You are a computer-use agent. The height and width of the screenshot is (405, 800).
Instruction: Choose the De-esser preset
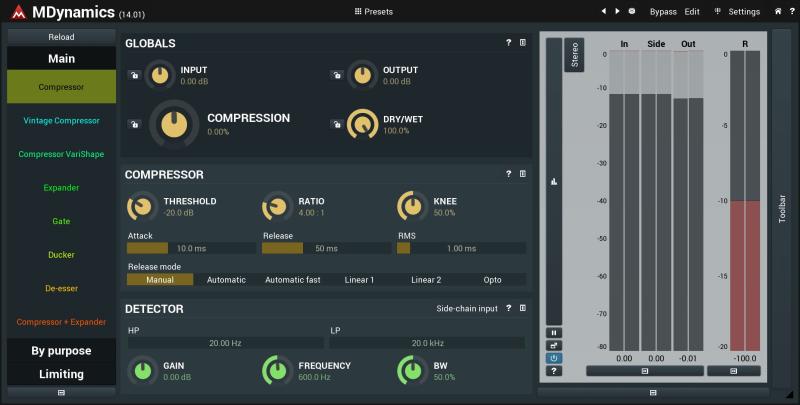click(x=61, y=288)
